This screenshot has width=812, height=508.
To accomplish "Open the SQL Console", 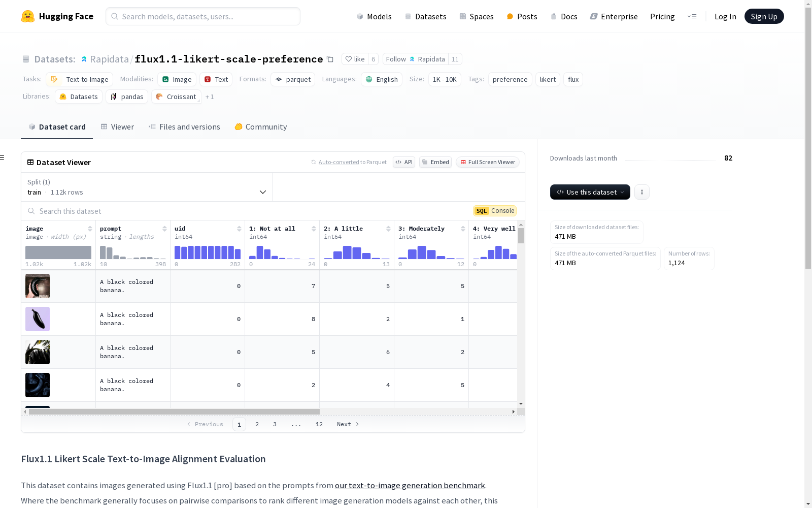I will [495, 211].
